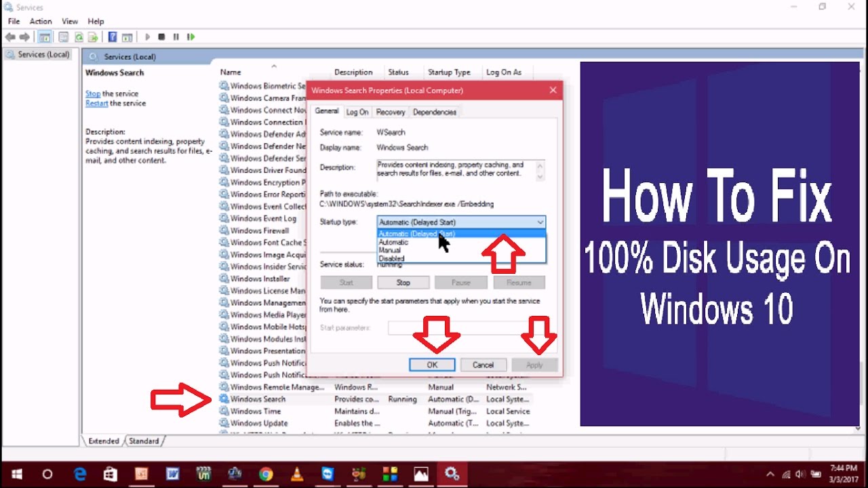Choose the Automatic startup option
The height and width of the screenshot is (488, 868).
pyautogui.click(x=461, y=242)
